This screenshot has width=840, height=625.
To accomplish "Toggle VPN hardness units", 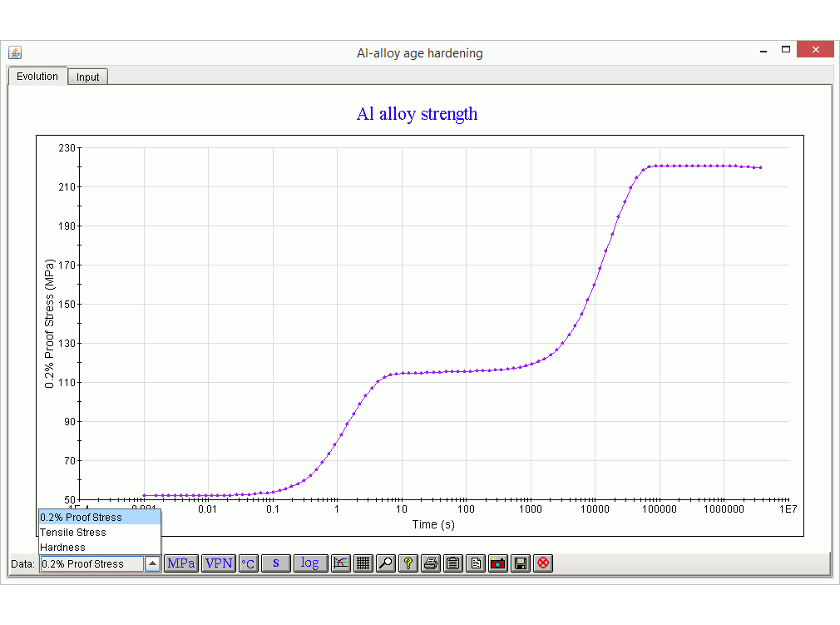I will (x=219, y=563).
